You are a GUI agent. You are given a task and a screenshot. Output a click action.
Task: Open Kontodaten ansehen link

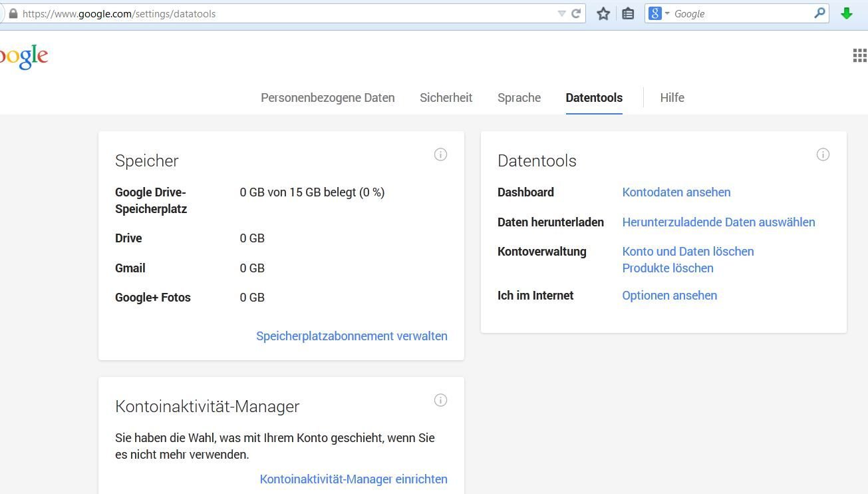(x=676, y=192)
